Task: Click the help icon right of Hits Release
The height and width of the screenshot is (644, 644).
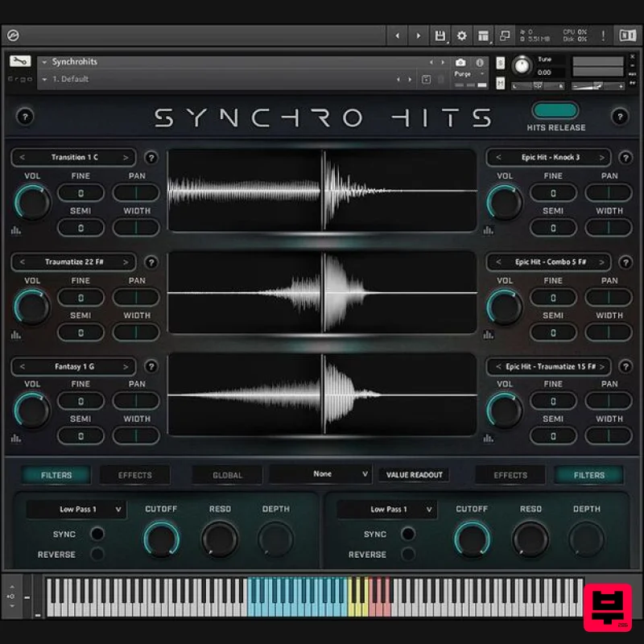Action: tap(620, 117)
